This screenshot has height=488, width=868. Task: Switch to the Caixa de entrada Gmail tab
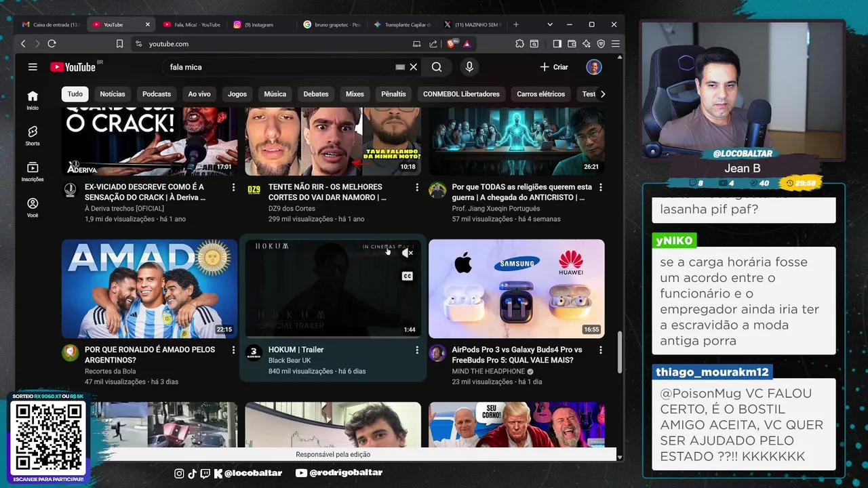50,24
